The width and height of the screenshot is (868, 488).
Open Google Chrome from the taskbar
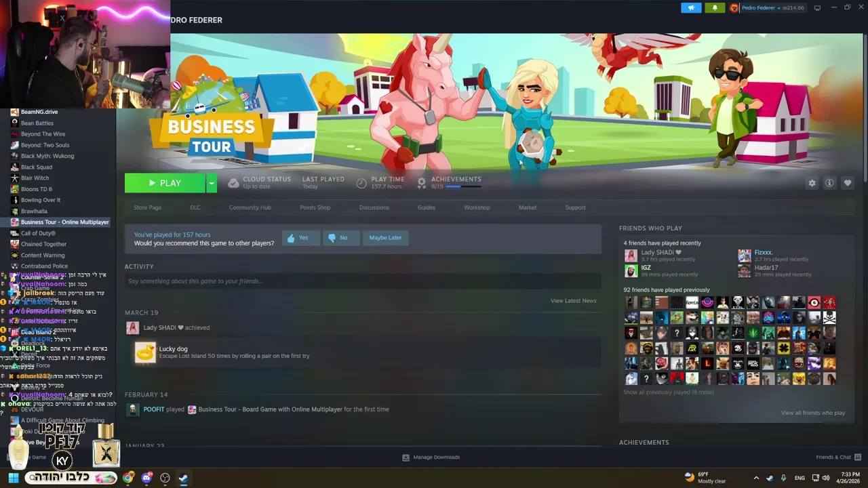tap(128, 478)
